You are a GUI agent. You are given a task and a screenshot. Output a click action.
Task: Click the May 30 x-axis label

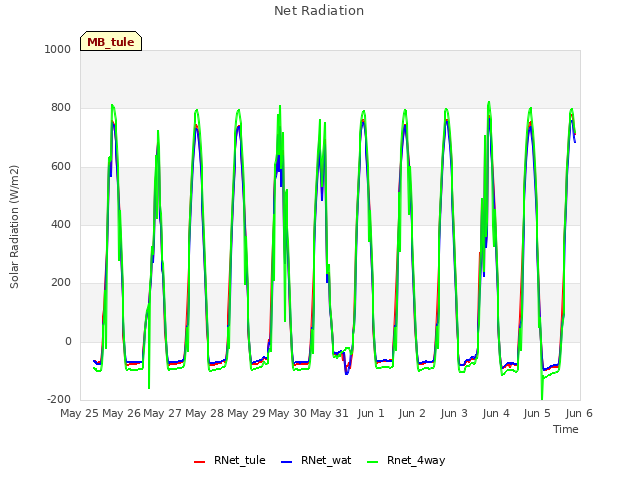[287, 413]
